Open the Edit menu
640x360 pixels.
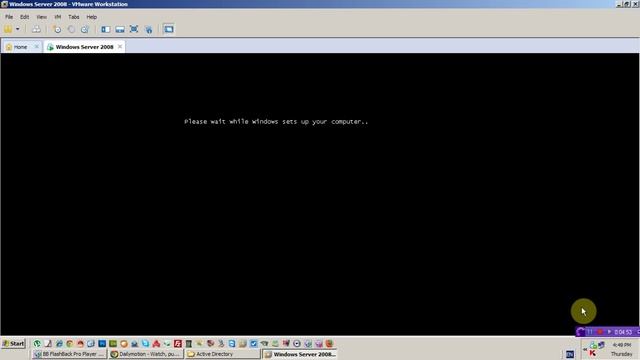tap(24, 17)
